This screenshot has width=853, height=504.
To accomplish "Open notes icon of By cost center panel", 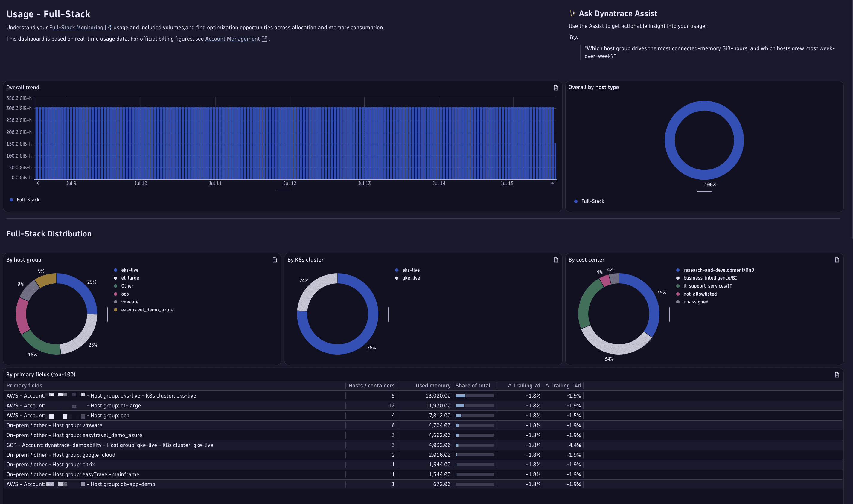I will coord(837,260).
